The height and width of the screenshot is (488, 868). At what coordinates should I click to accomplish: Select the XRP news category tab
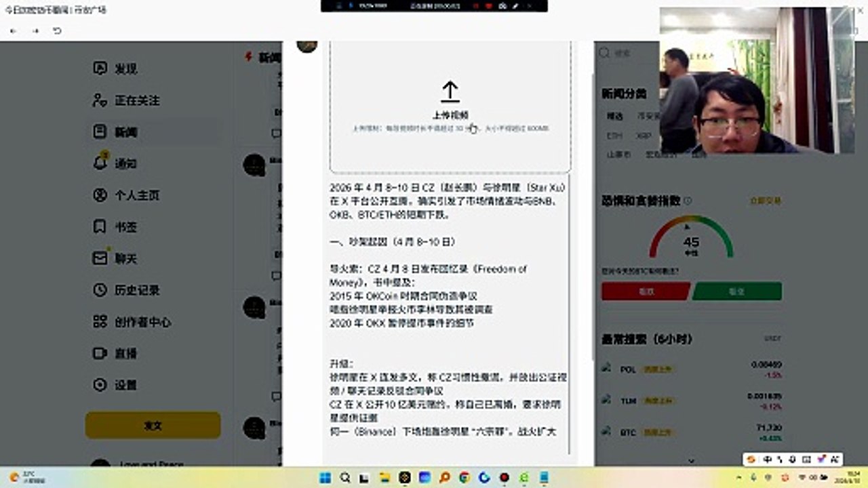pos(644,136)
